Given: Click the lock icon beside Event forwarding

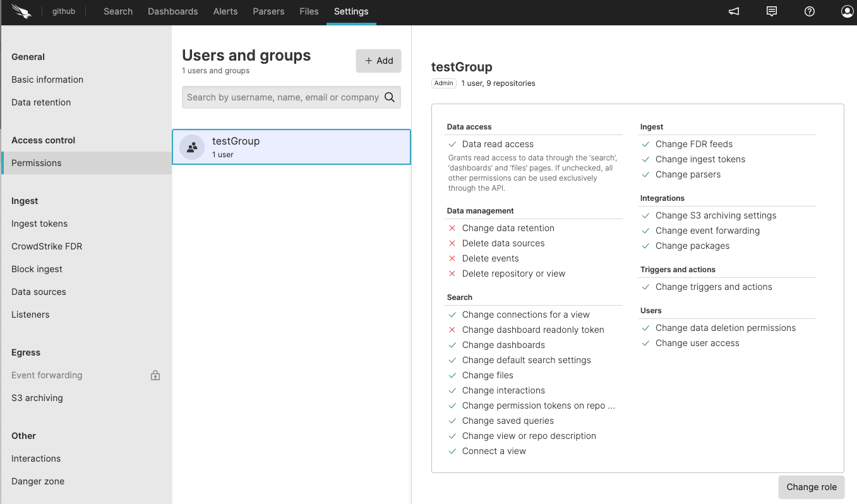Looking at the screenshot, I should click(155, 375).
